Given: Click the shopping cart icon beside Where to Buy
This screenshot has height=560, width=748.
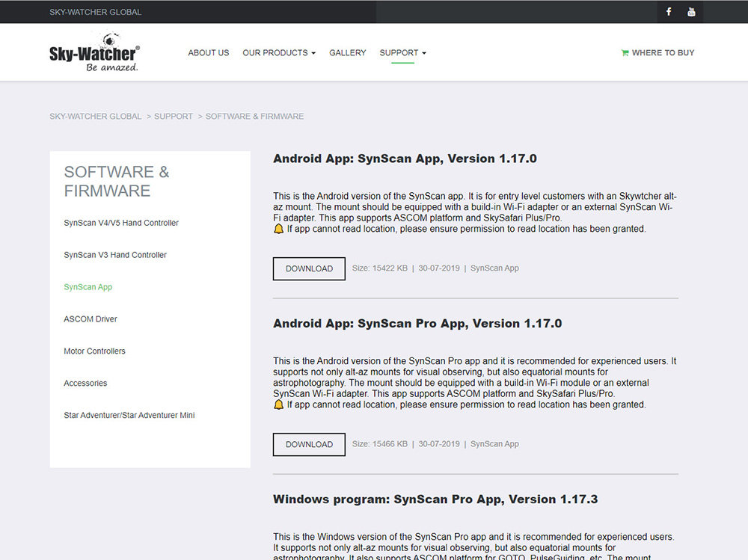Looking at the screenshot, I should pyautogui.click(x=625, y=53).
